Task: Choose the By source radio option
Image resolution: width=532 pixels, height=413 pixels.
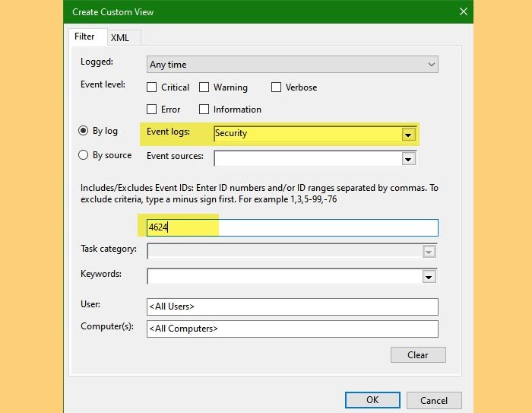Action: point(84,155)
